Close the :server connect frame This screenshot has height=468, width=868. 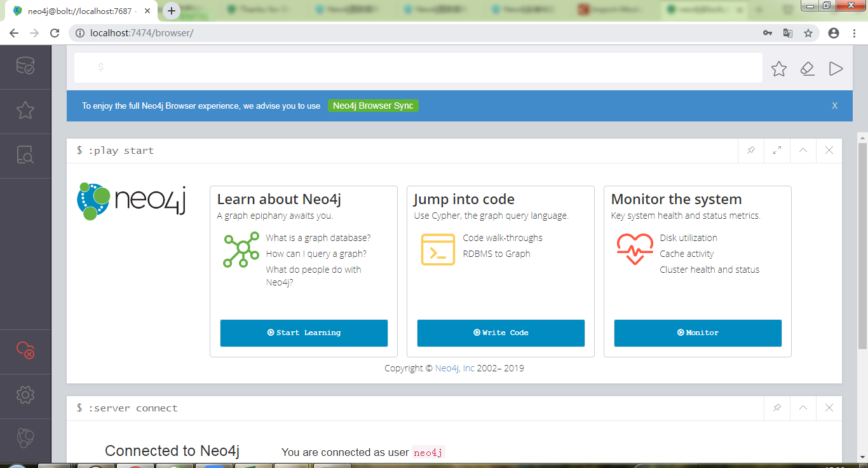coord(829,408)
